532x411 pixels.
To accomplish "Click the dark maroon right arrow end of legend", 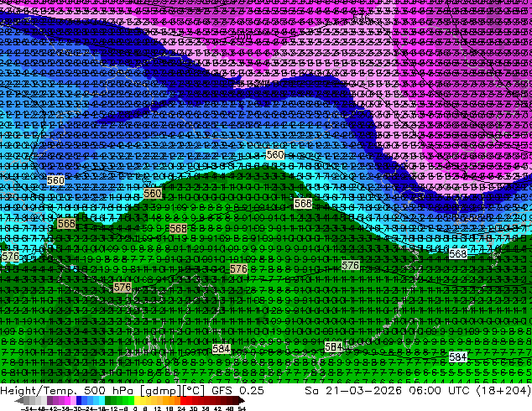I will 242,401.
